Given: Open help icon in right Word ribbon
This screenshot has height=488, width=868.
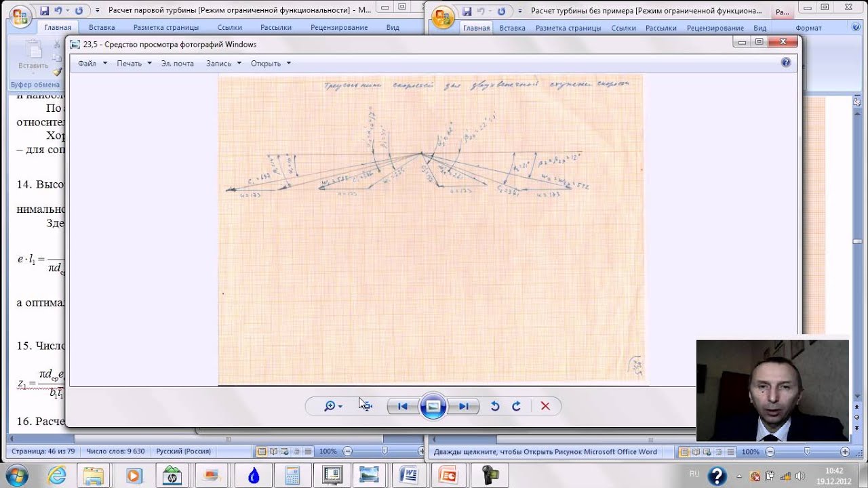Looking at the screenshot, I should (x=857, y=28).
